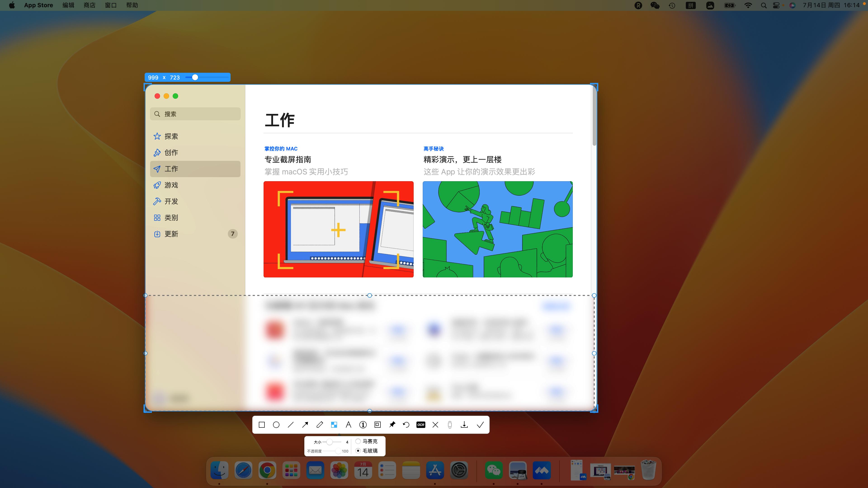Screen dimensions: 868x488
Task: Open the 游戏 category in the sidebar
Action: click(x=171, y=185)
